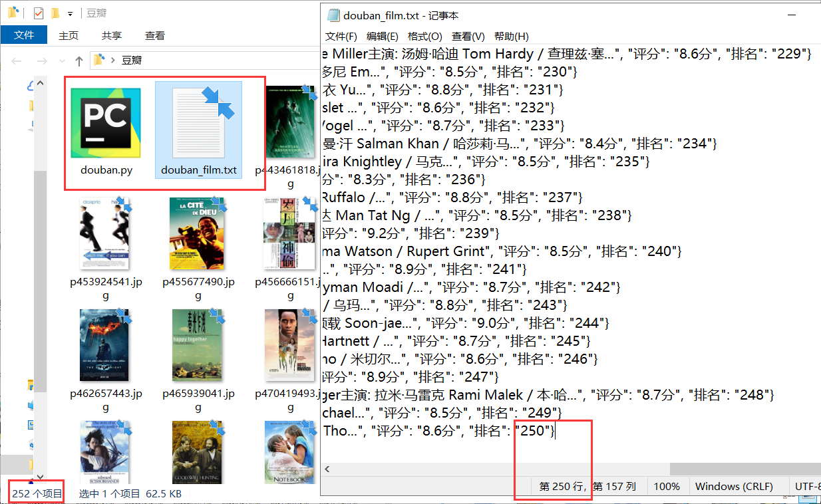Select the p465939041.jpg Happy Together poster
The image size is (821, 504).
(196, 344)
